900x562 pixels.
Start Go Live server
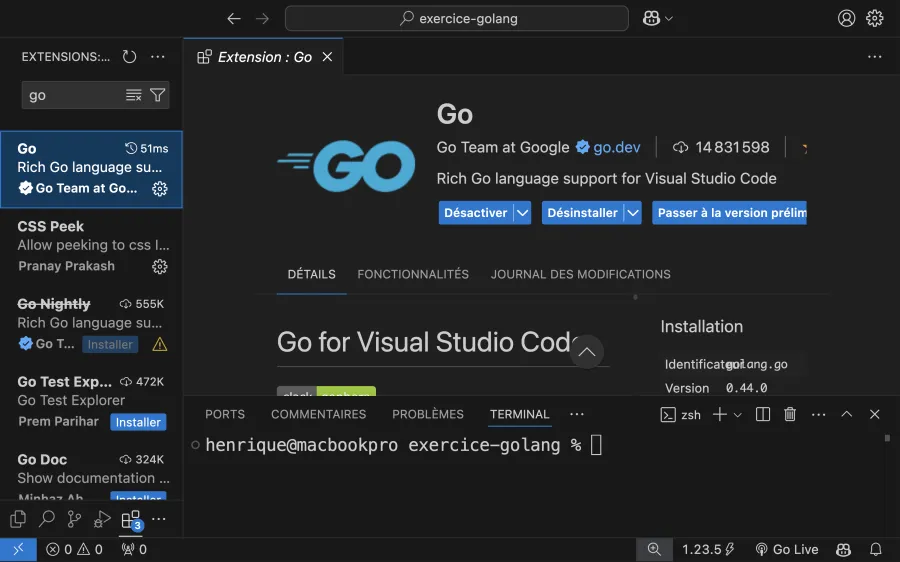787,550
